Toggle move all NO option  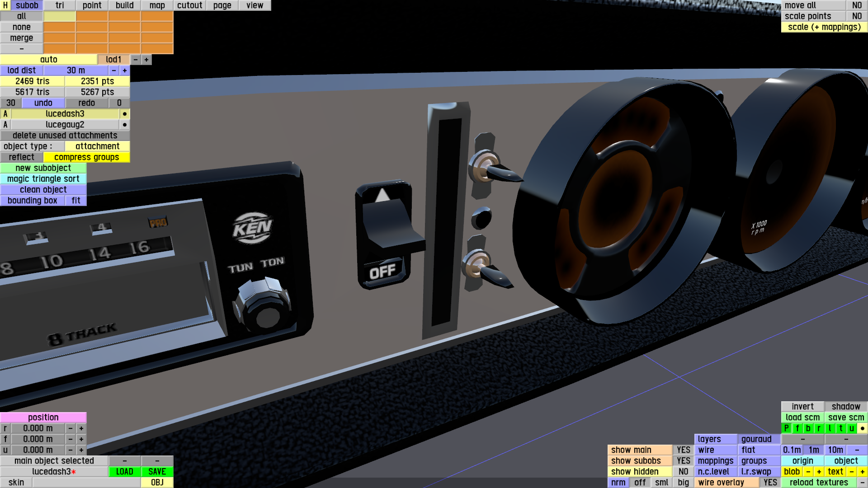(857, 5)
